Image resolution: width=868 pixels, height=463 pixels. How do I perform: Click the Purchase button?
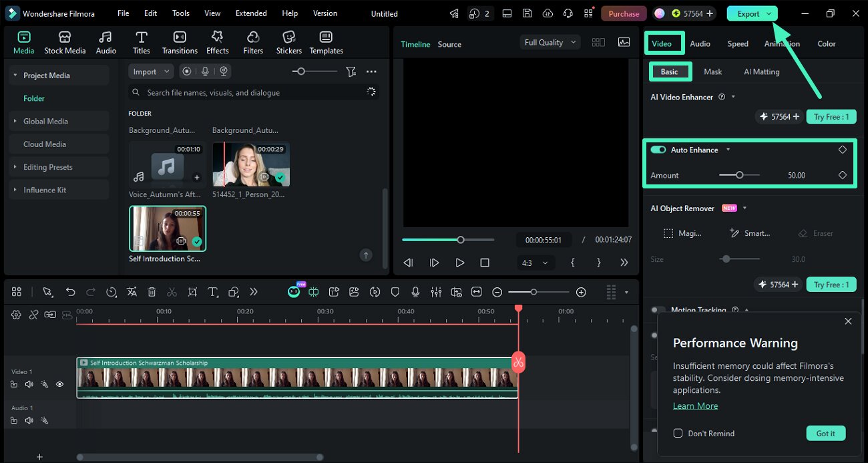pyautogui.click(x=624, y=13)
